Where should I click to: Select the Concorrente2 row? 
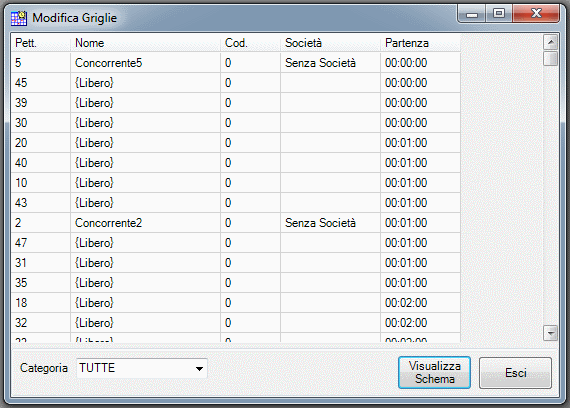(x=236, y=223)
